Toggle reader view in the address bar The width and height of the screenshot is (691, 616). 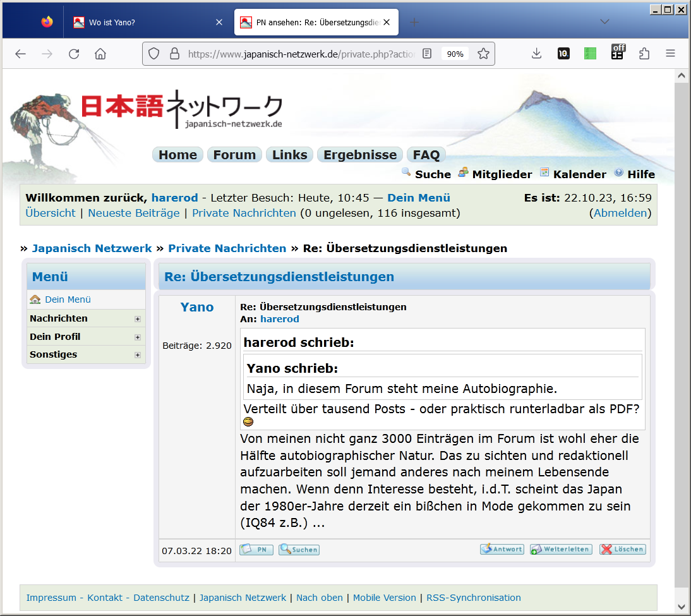[428, 54]
